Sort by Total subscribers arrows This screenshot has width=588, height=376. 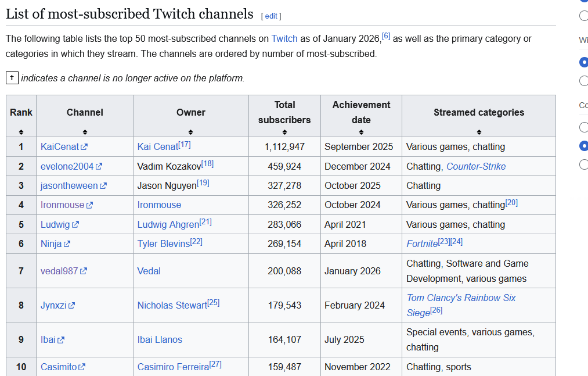click(x=284, y=133)
